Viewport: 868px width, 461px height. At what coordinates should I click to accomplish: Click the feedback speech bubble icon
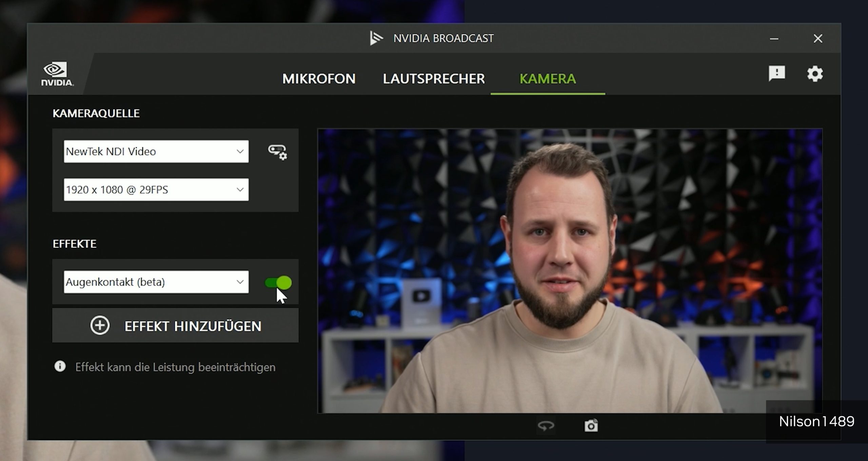tap(776, 73)
